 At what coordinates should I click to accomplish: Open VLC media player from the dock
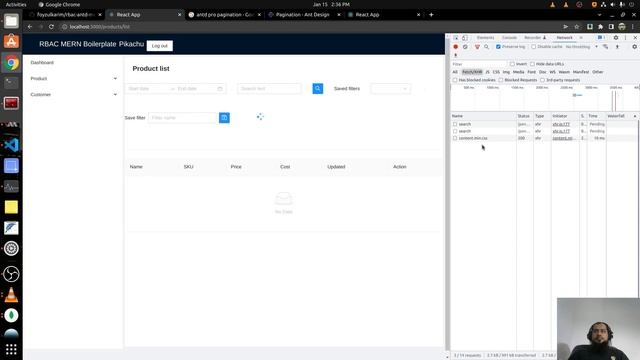point(11,294)
